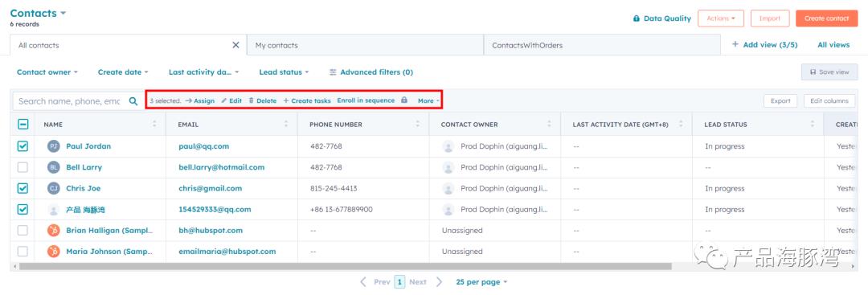Click the Save view button
The image size is (868, 295).
point(829,72)
